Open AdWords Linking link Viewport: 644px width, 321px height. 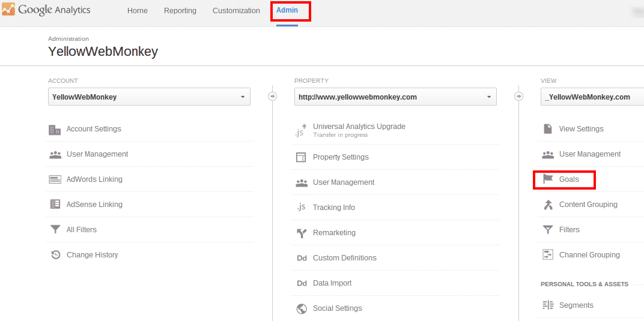(x=94, y=179)
